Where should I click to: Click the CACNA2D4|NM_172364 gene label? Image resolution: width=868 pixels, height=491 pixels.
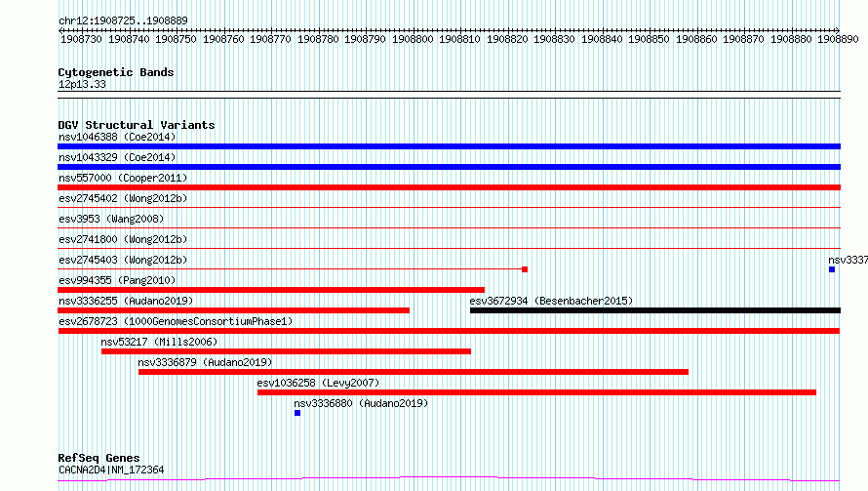[111, 470]
